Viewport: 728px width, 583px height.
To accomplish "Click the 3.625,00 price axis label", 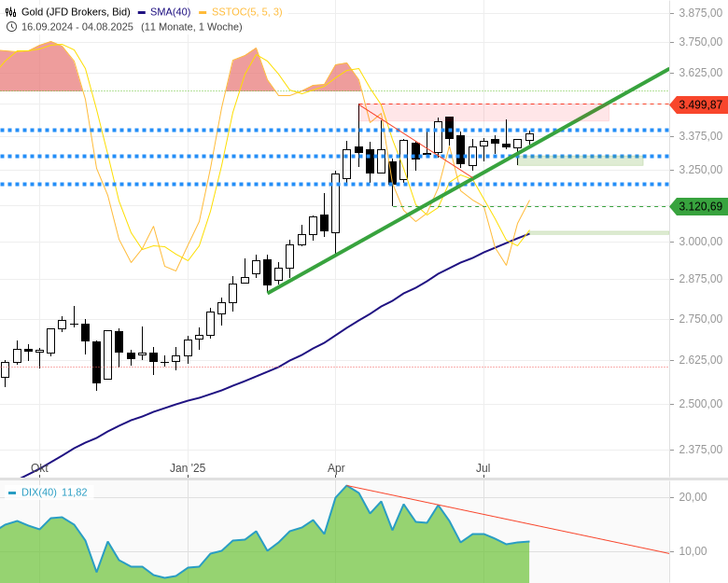I will pos(701,73).
